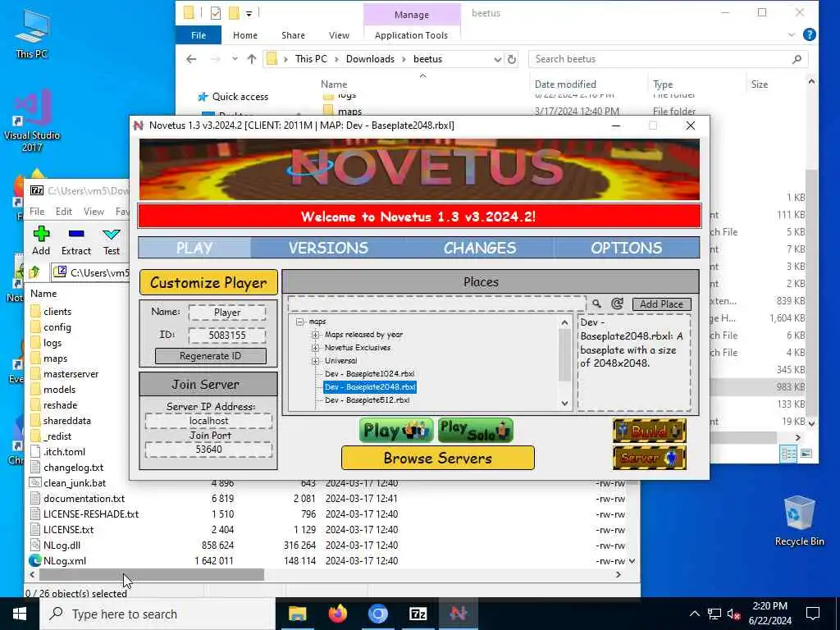Open Explorer address history dropdown
This screenshot has height=630, width=840.
pos(498,59)
